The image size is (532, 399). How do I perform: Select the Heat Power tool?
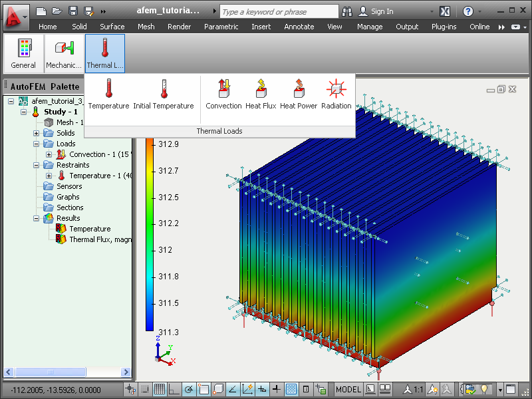[x=299, y=94]
